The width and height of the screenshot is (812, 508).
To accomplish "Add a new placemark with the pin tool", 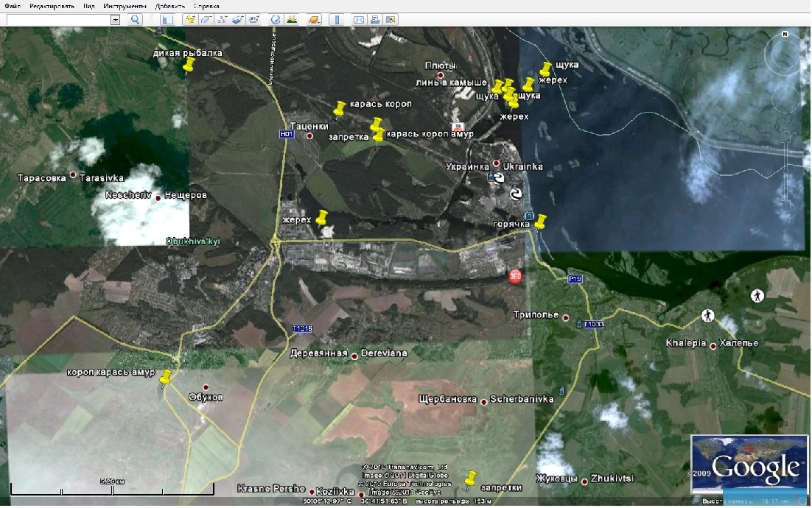I will (x=190, y=20).
